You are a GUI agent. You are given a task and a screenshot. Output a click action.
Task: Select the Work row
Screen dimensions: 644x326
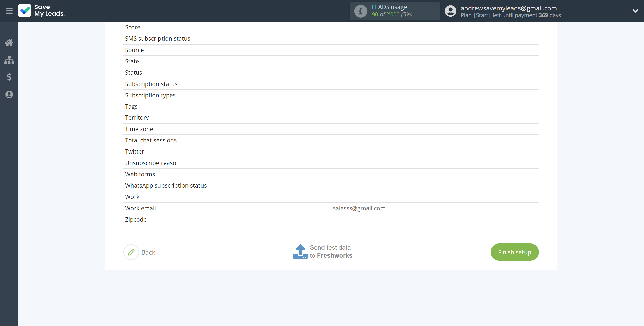tap(331, 197)
